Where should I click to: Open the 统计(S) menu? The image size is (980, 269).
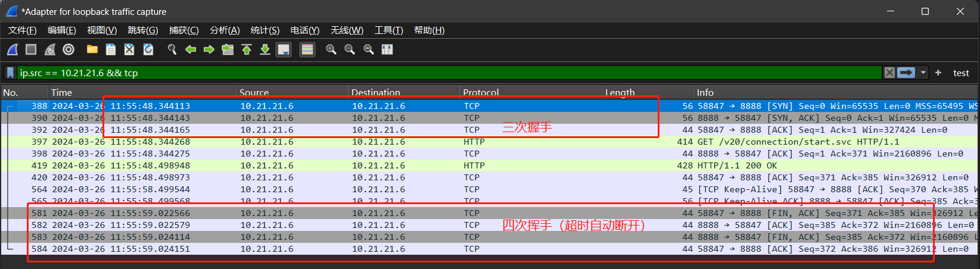tap(265, 30)
